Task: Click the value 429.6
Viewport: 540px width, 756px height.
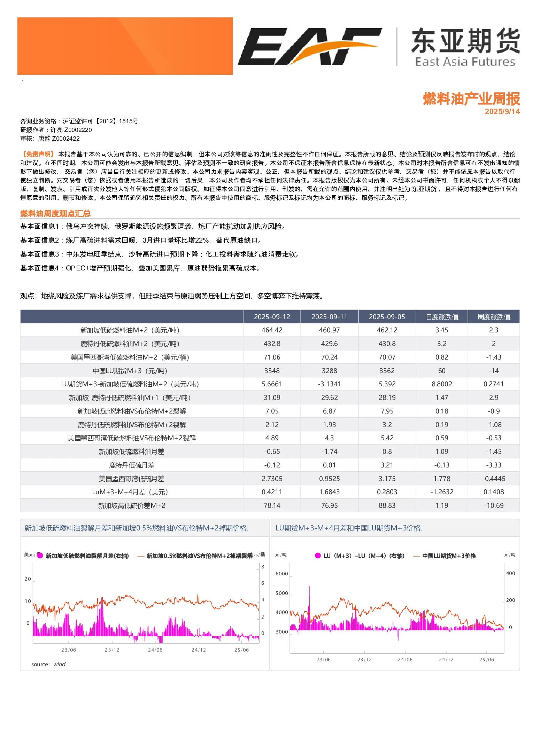Action: click(x=329, y=344)
